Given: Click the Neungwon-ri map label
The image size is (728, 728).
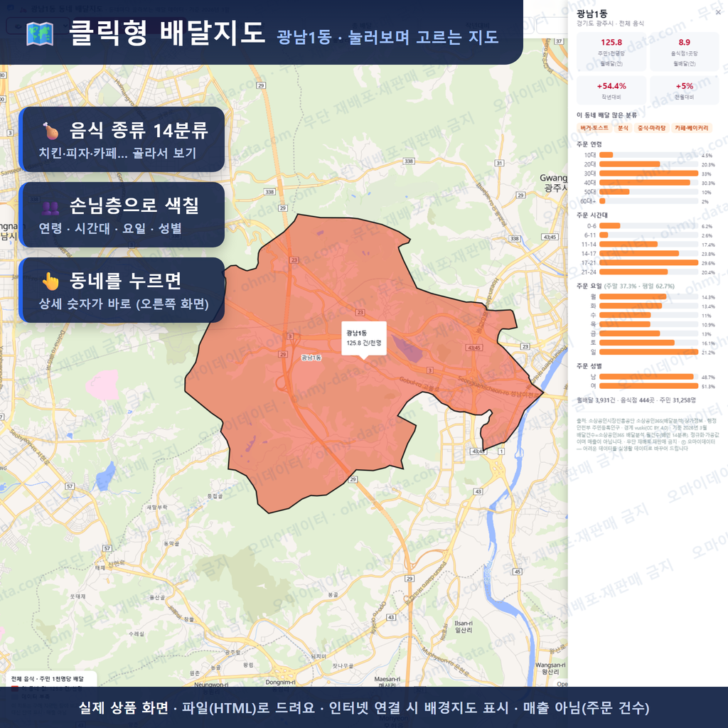Looking at the screenshot, I should point(211,685).
